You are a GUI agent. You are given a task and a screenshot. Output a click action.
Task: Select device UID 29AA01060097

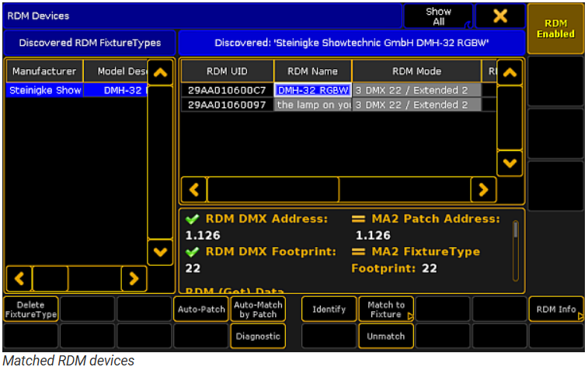227,105
